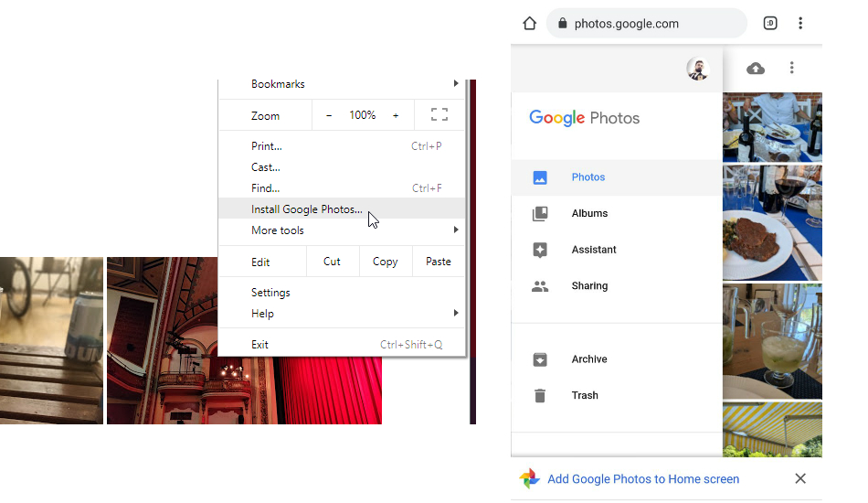Viewport: 868px width, 503px height.
Task: Open Google Photos more options dots
Action: coord(791,68)
